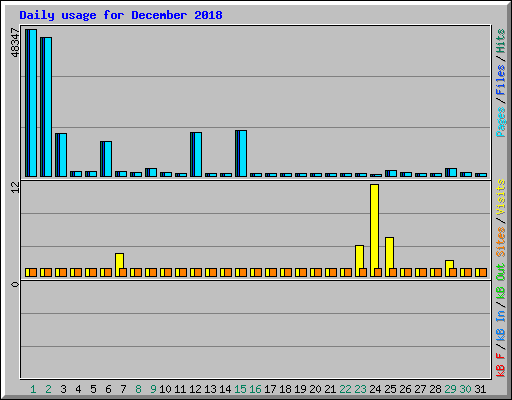Click the 'Pages' legend label
512x400 pixels.
coord(500,122)
